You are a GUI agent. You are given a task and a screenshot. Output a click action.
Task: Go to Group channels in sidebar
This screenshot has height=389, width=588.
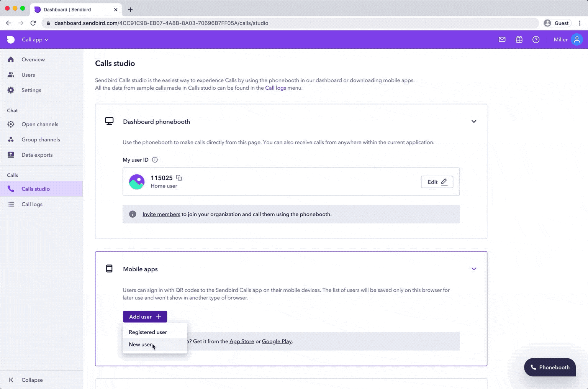41,140
